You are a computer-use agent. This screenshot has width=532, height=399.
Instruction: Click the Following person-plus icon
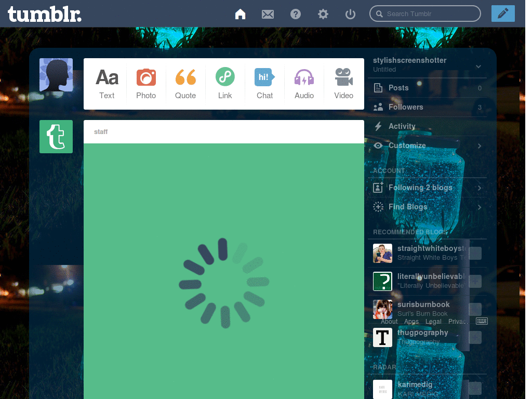click(x=378, y=187)
